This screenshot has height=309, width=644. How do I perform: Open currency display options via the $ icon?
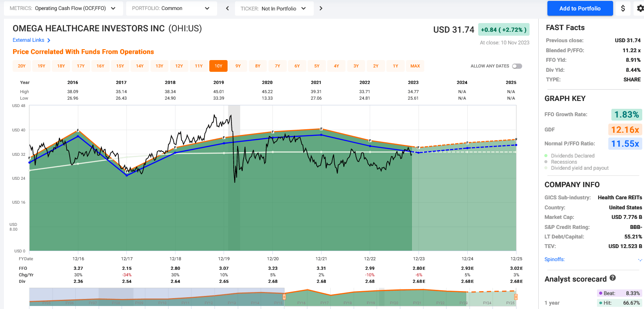(x=622, y=8)
